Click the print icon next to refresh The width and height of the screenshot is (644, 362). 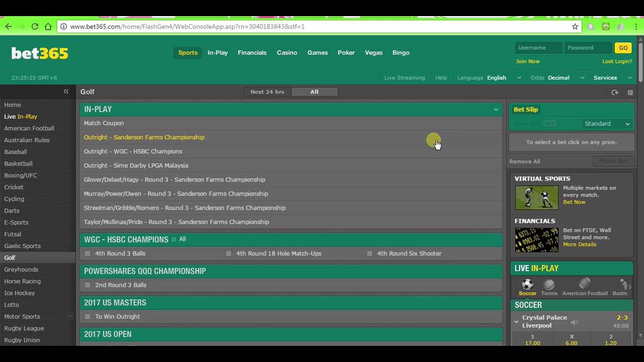[630, 93]
